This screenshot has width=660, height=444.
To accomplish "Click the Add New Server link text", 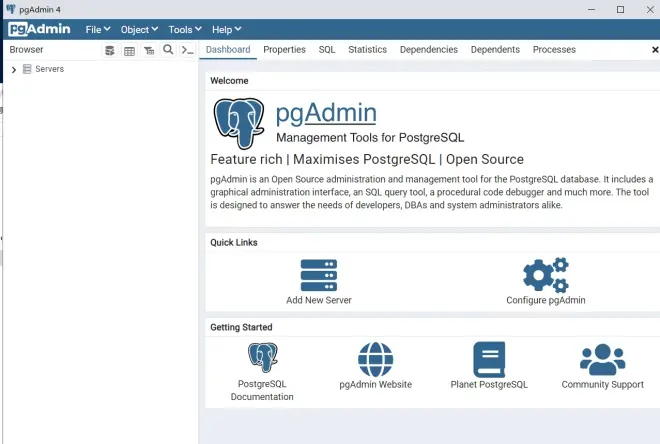I will 319,300.
